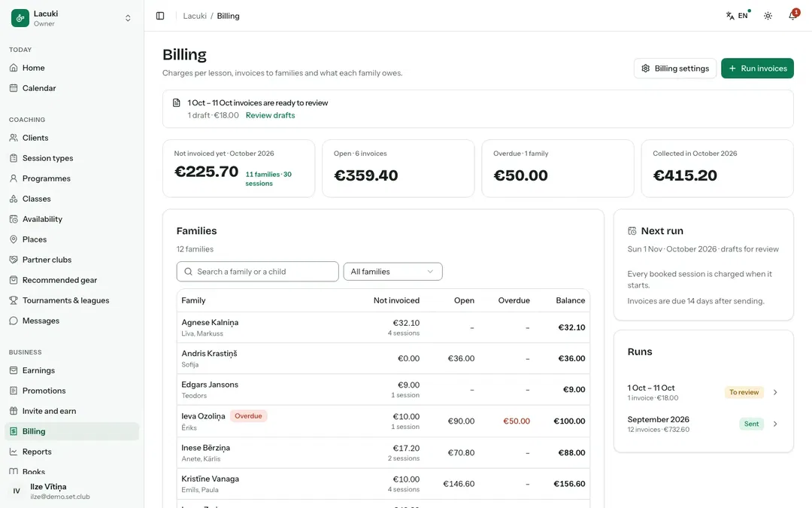The image size is (812, 508).
Task: Select the Billing sidebar item
Action: click(72, 431)
